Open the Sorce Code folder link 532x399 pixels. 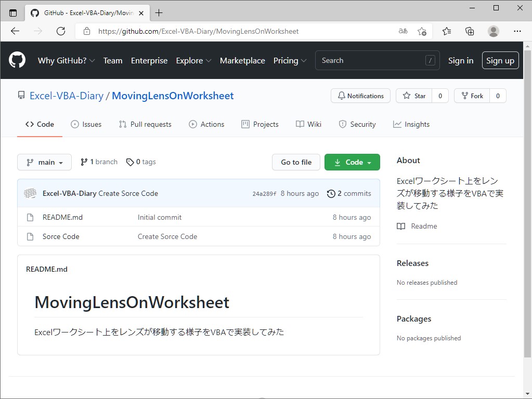pyautogui.click(x=60, y=236)
